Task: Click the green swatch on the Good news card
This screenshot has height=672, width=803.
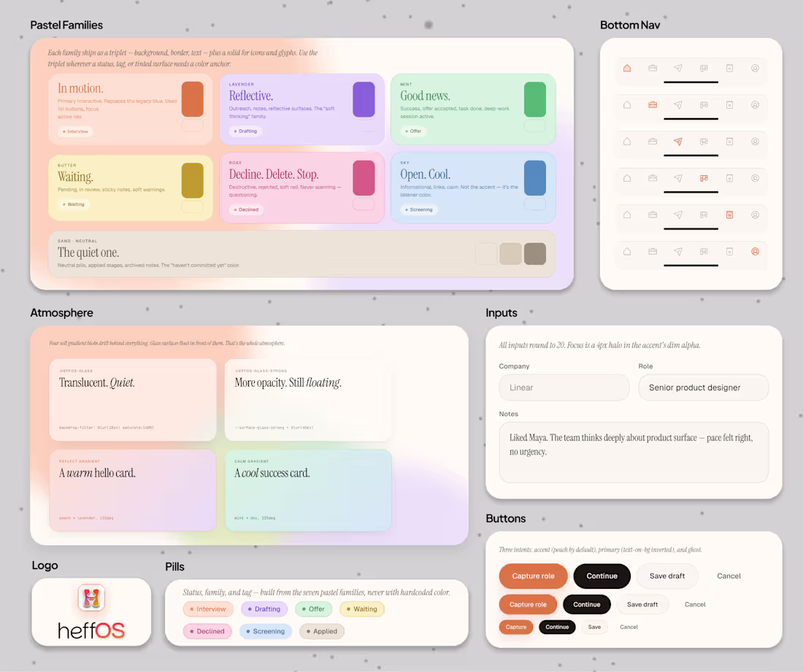Action: 534,99
